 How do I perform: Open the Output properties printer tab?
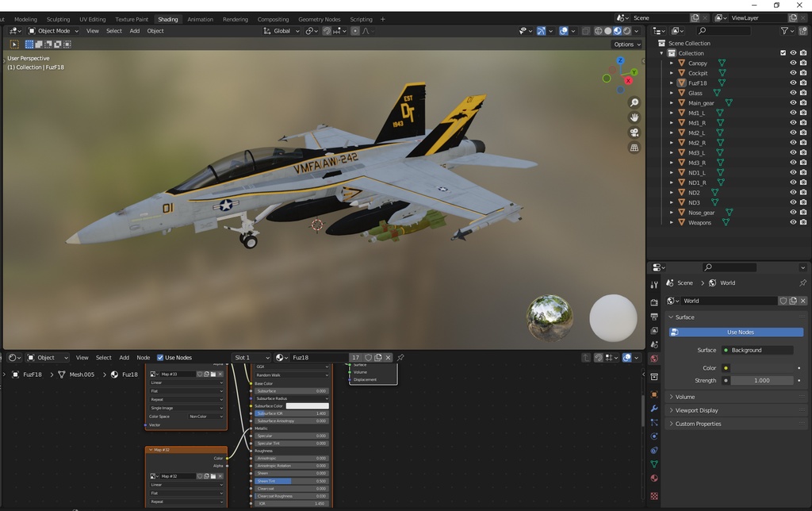653,316
